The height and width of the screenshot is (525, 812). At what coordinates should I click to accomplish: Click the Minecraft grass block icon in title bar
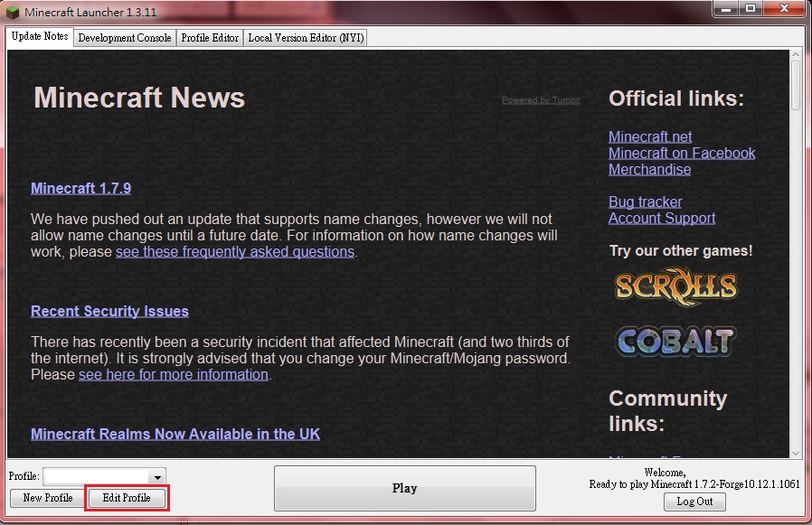(x=13, y=12)
